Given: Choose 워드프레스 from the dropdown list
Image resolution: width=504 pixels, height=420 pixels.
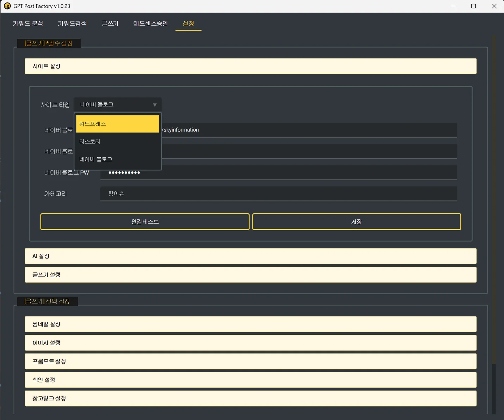Looking at the screenshot, I should [118, 124].
